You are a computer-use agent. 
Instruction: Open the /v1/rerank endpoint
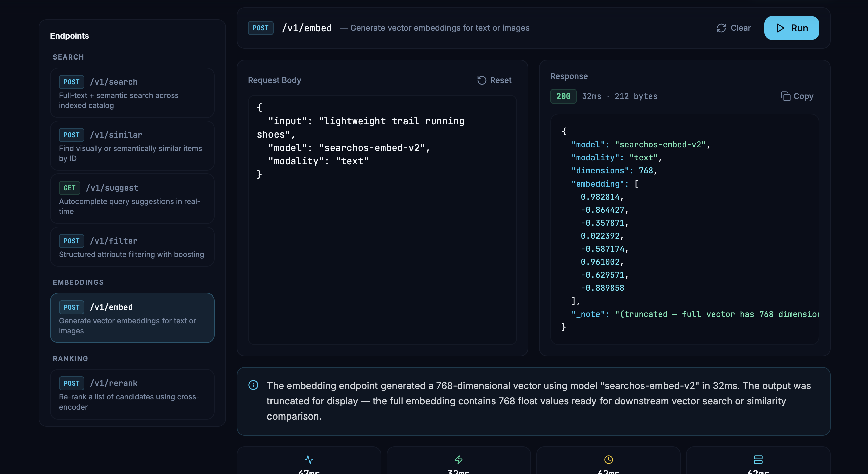[x=132, y=394]
